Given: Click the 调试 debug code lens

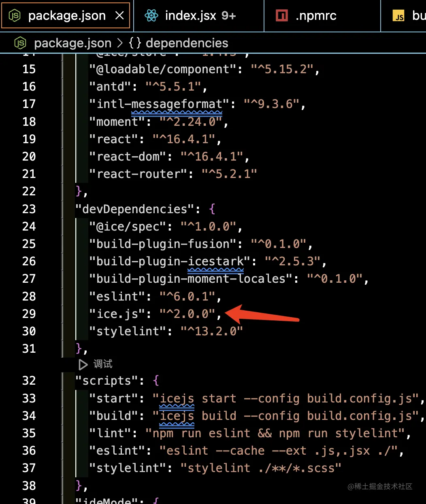Looking at the screenshot, I should tap(103, 364).
